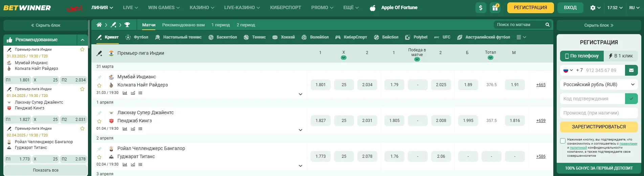Screen dimensions: 644x176
Task: Open the list icon for 31.03 match
Action: click(x=140, y=93)
